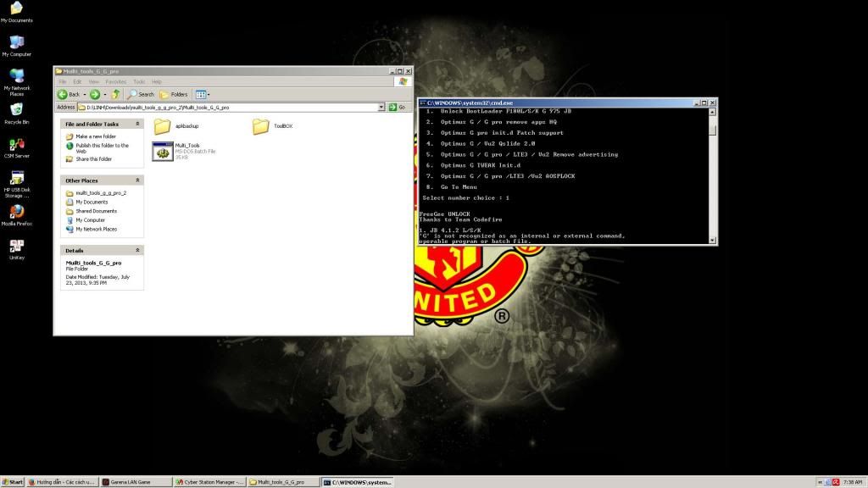This screenshot has height=488, width=868.
Task: Select the Recycle Bin desktop icon
Action: [17, 109]
